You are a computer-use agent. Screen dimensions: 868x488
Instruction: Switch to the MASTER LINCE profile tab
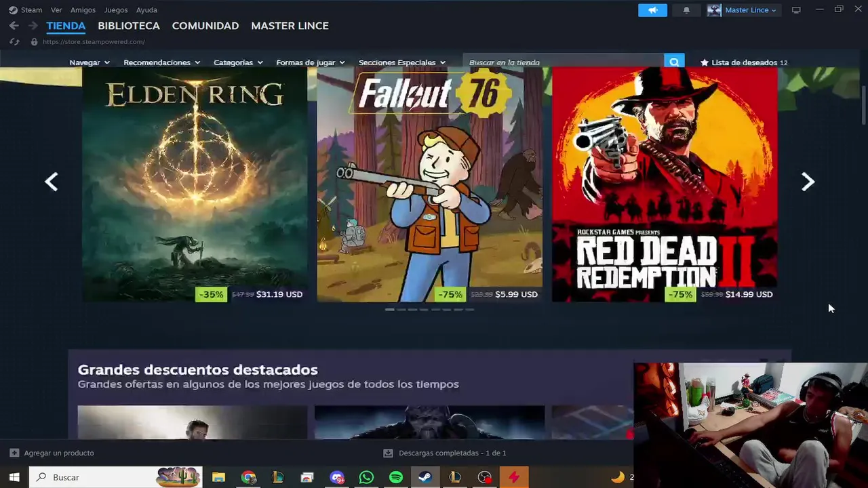click(290, 26)
